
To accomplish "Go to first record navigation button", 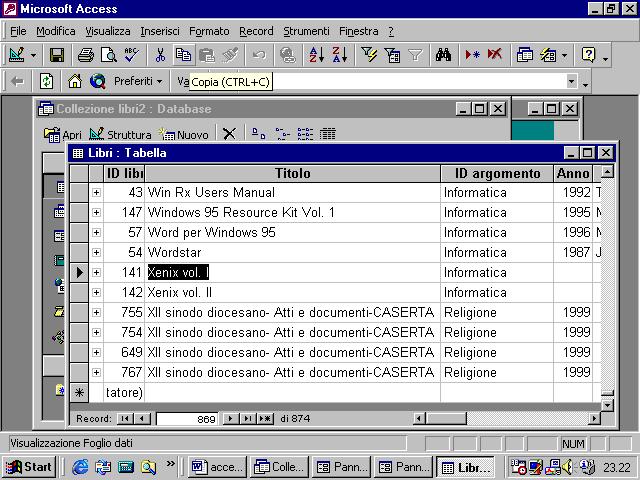I will [x=125, y=418].
